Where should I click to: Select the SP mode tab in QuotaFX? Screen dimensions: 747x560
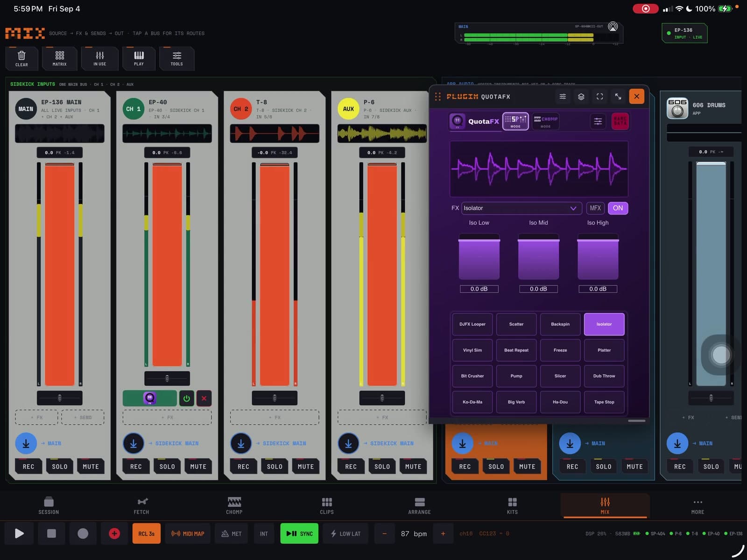click(x=515, y=121)
